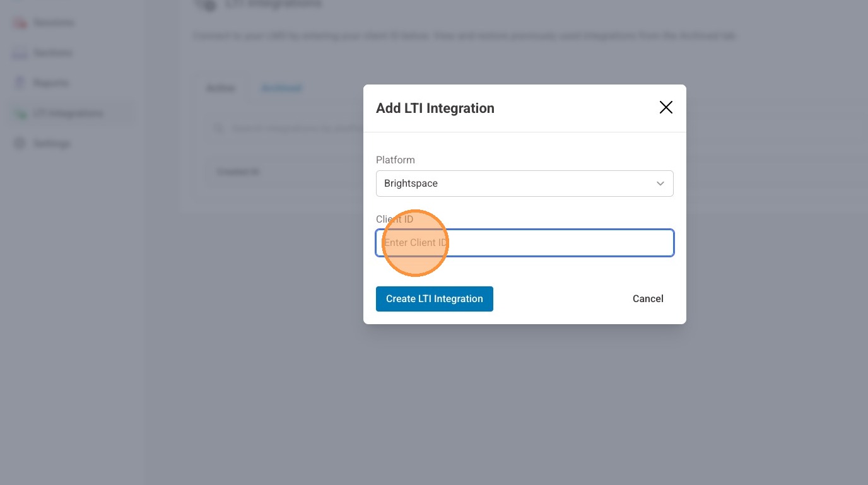Click the Reports icon in sidebar

[x=20, y=83]
